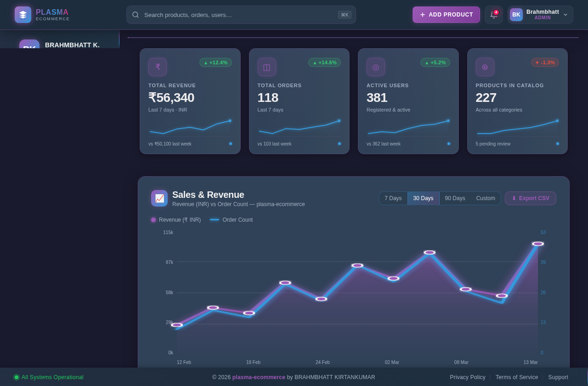Toggle the Order Count legend item

click(x=231, y=220)
